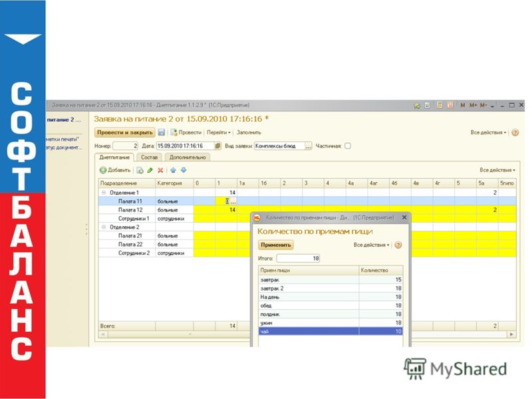
Task: Click the M memory button in title bar
Action: (x=462, y=105)
